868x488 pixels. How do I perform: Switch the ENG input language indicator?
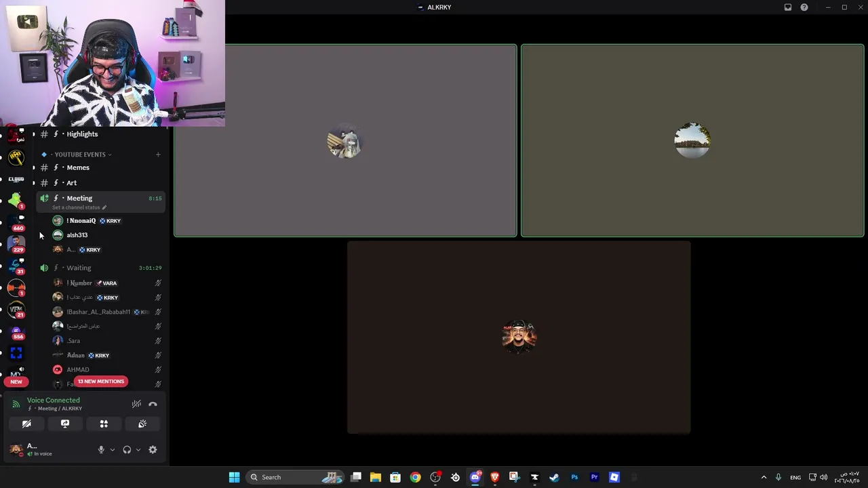point(795,477)
